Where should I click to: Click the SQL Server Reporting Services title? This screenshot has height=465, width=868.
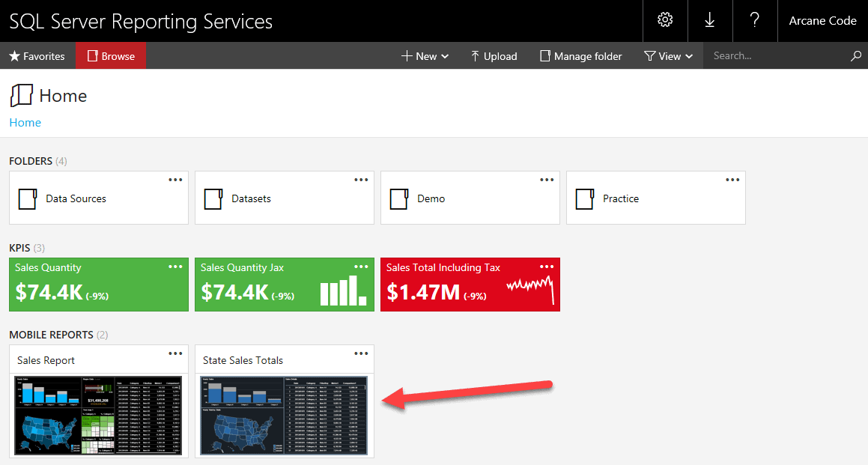tap(141, 22)
